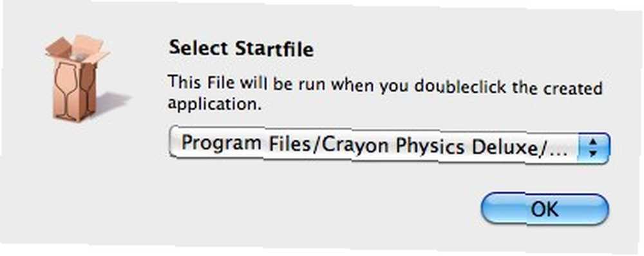This screenshot has width=644, height=256.
Task: Click the blue stepper arrows beside Crayon Physics path
Action: [592, 147]
